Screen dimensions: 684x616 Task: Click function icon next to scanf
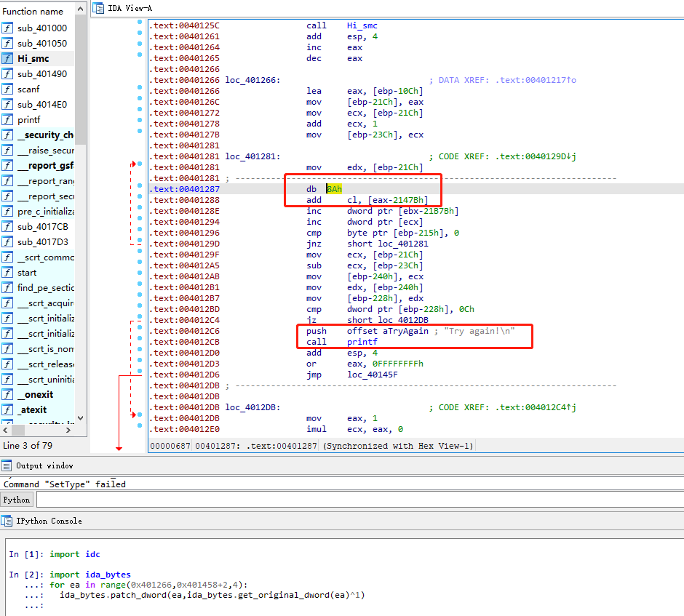[x=7, y=89]
